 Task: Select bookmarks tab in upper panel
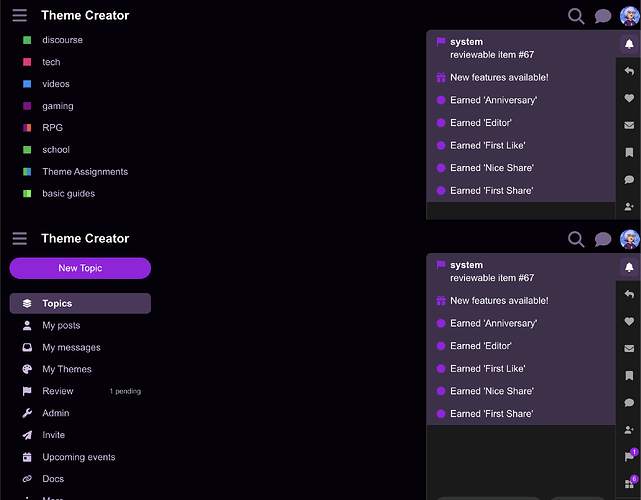[630, 152]
